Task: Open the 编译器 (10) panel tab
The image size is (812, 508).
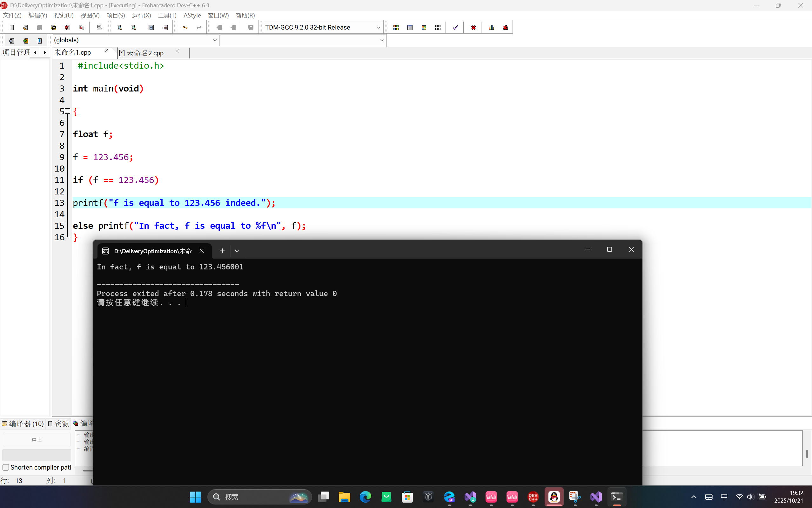Action: click(23, 424)
